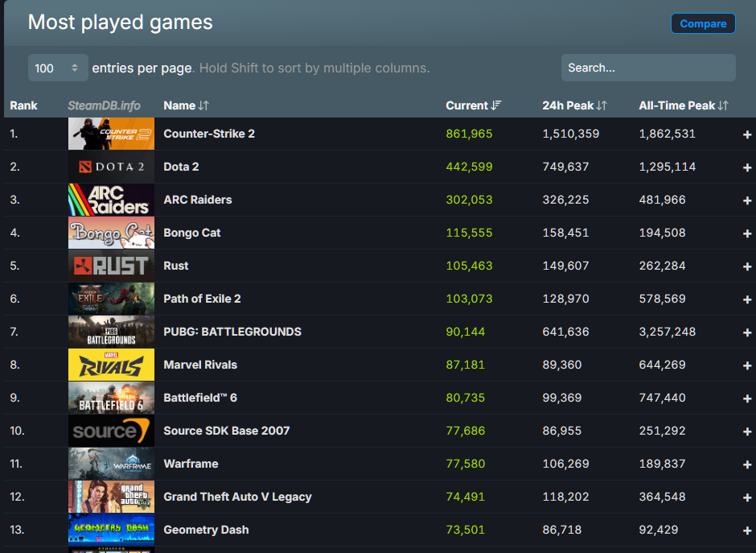Expand the PUBG: BATTLEGROUNDS plus icon

(x=747, y=332)
